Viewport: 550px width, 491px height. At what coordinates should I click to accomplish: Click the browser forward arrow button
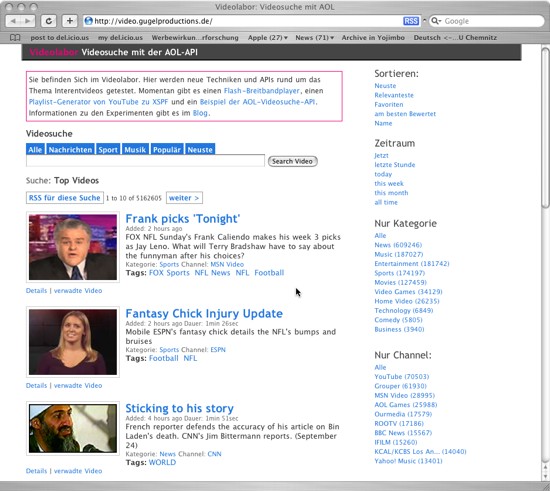click(x=28, y=21)
